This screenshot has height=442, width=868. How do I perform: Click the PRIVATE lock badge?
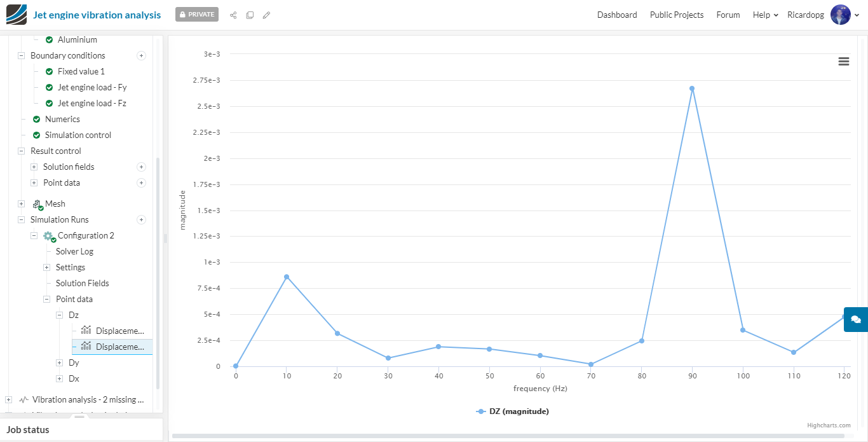(197, 14)
